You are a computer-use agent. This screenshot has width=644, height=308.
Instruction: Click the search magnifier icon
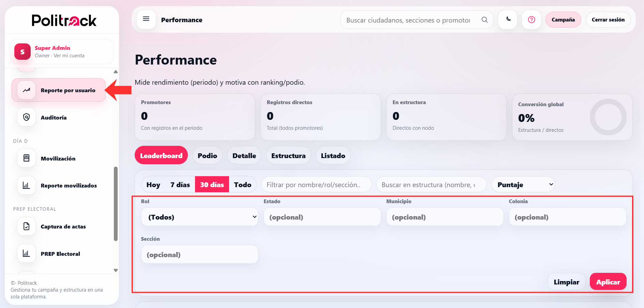click(484, 20)
